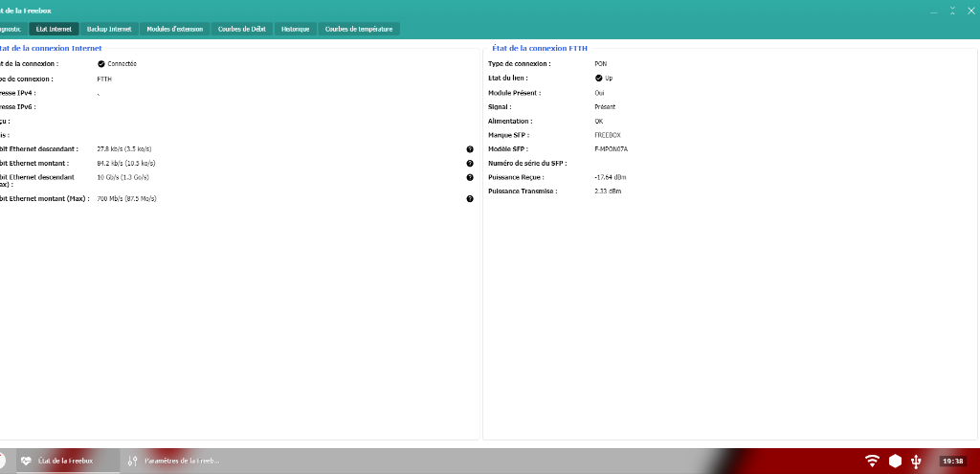Viewport: 980px width, 474px height.
Task: Focus État de la Freebox taskbar window
Action: tap(67, 461)
